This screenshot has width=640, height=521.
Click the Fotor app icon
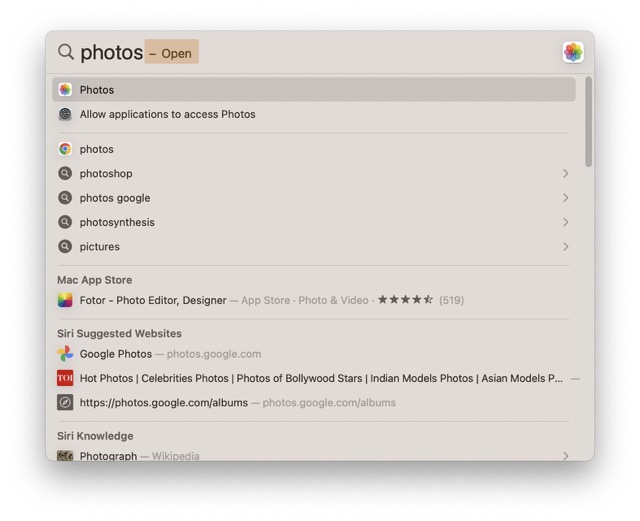coord(65,300)
